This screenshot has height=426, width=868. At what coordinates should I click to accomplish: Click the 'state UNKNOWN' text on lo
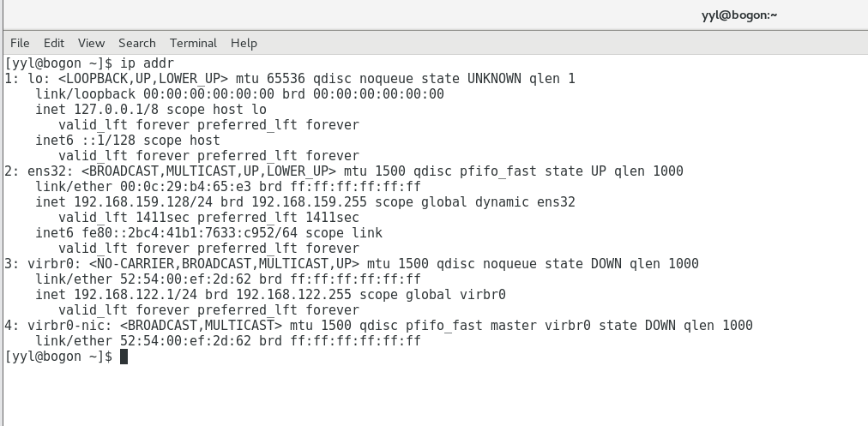(x=471, y=79)
